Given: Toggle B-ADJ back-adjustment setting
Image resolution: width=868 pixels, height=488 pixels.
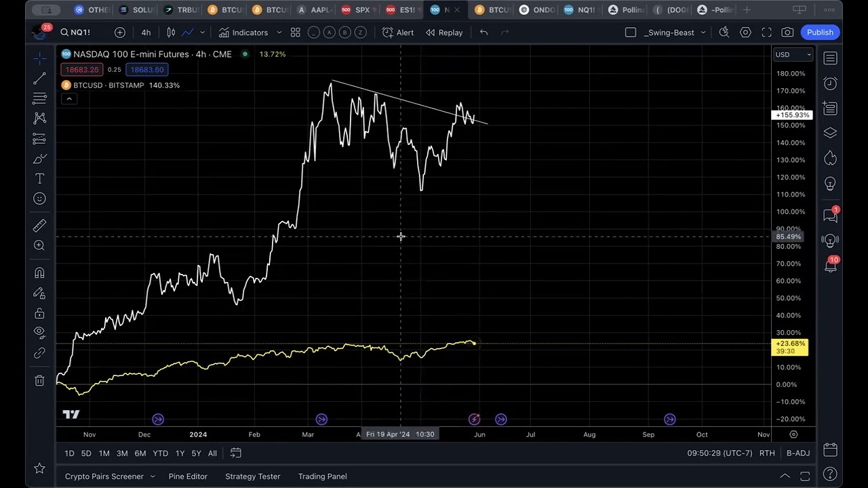Looking at the screenshot, I should tap(798, 453).
